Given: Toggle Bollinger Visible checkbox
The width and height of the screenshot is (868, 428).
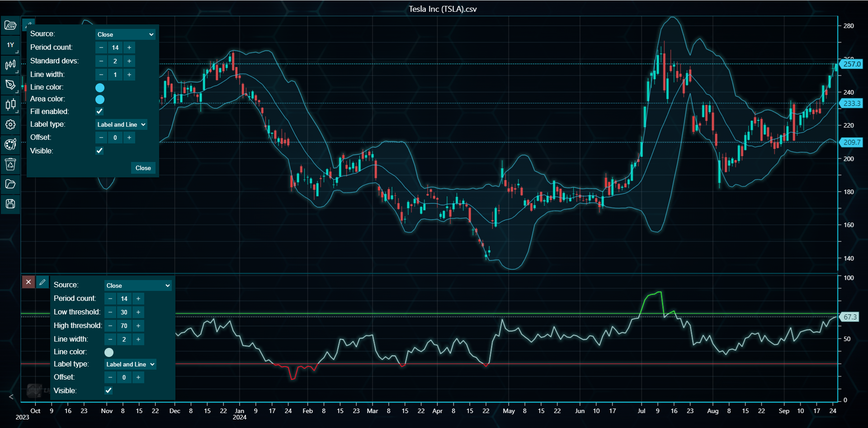Looking at the screenshot, I should tap(99, 151).
